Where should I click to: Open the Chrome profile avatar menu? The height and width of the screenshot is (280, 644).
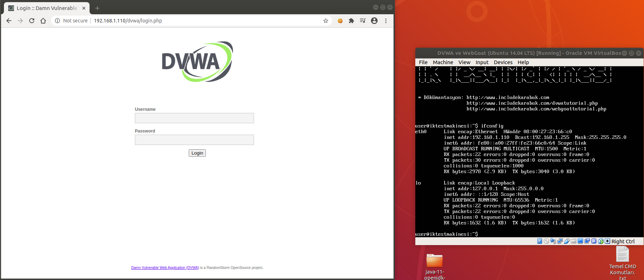click(x=374, y=21)
